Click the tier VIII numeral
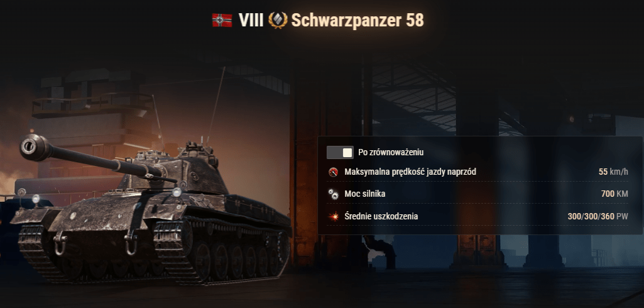Screen dimensions: 644x308 pos(251,20)
